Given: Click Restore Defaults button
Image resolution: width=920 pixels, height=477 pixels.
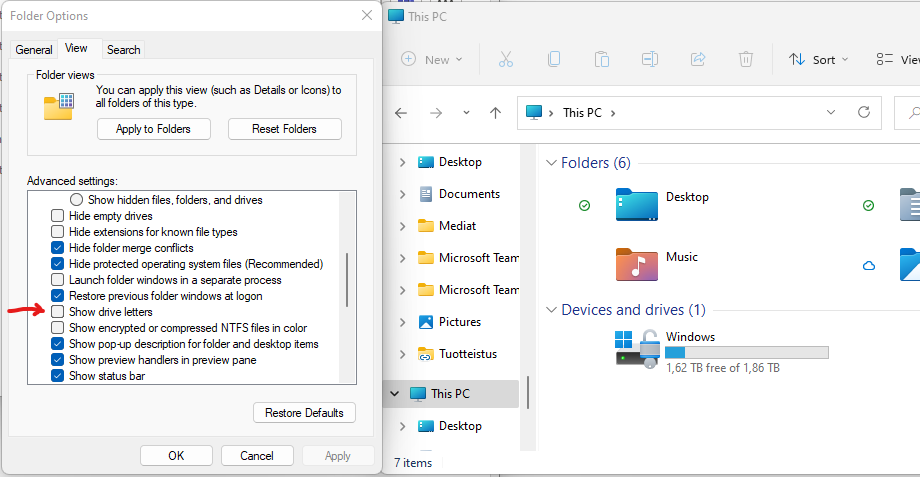Looking at the screenshot, I should (304, 413).
